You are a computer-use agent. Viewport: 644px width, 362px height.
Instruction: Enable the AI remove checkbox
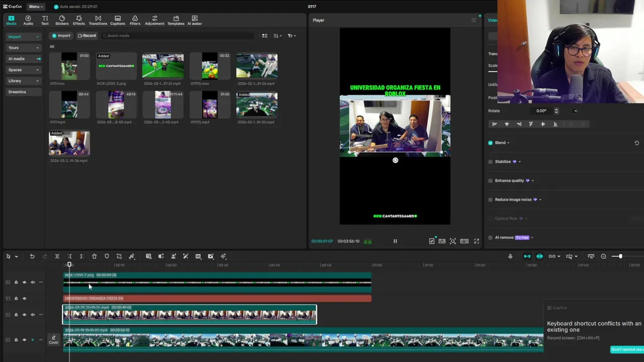pyautogui.click(x=491, y=237)
